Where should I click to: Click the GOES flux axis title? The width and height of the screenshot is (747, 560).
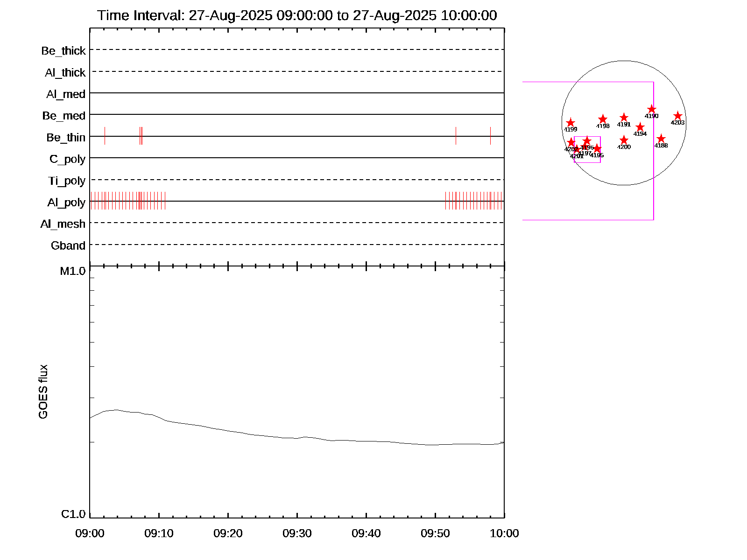(43, 392)
